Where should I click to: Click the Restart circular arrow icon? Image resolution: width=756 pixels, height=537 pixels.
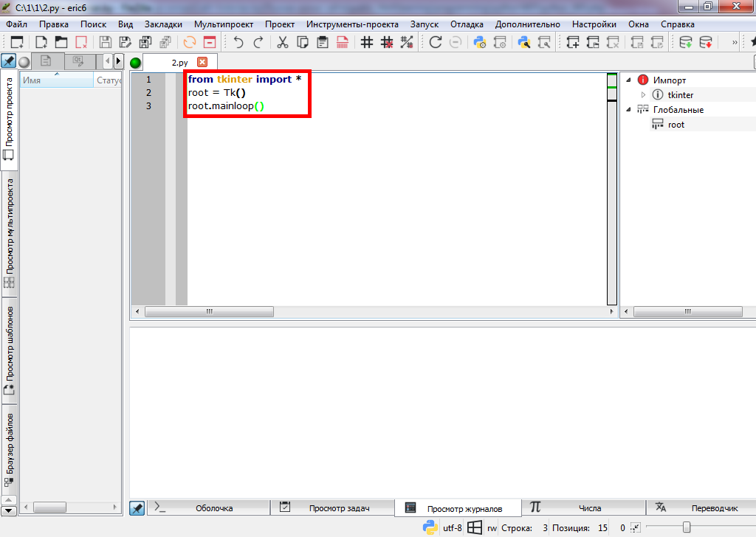[x=436, y=42]
